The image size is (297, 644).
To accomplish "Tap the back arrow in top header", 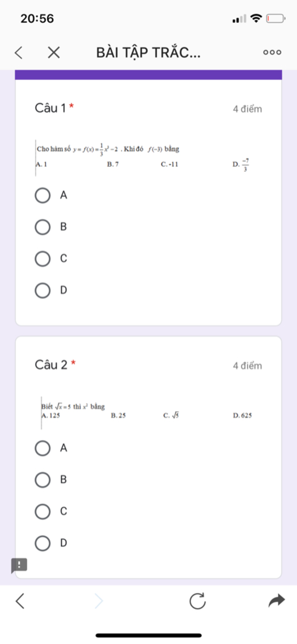I will [19, 53].
